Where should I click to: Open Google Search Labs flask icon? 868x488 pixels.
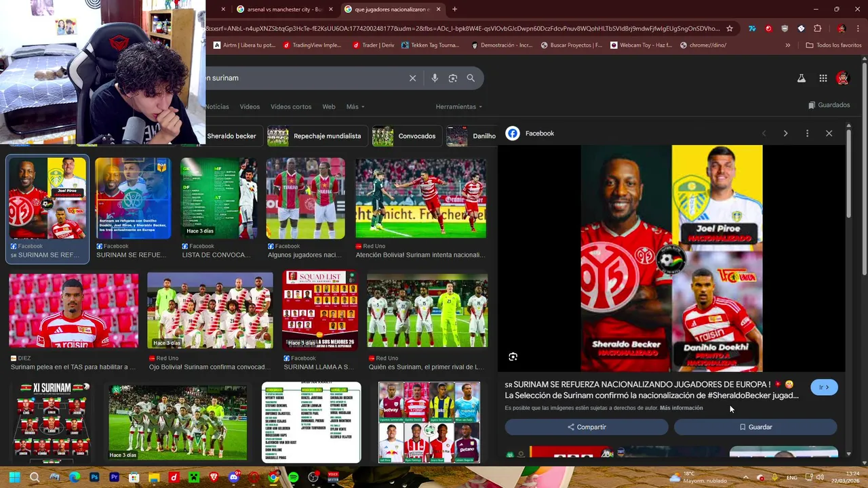[x=802, y=78]
